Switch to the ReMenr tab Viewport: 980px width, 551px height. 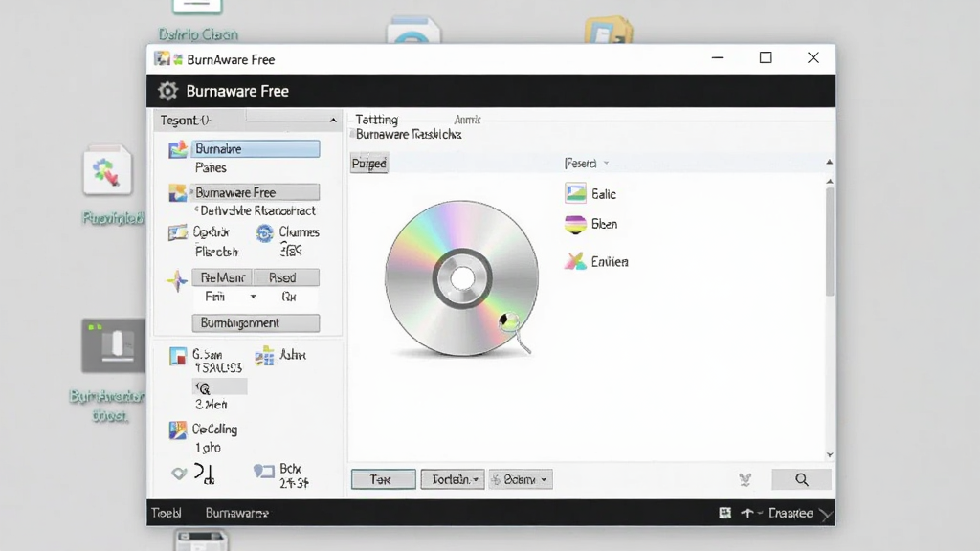point(222,277)
